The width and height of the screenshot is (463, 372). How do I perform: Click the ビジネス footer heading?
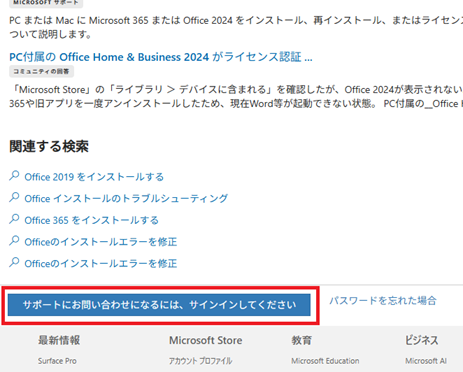click(x=421, y=340)
